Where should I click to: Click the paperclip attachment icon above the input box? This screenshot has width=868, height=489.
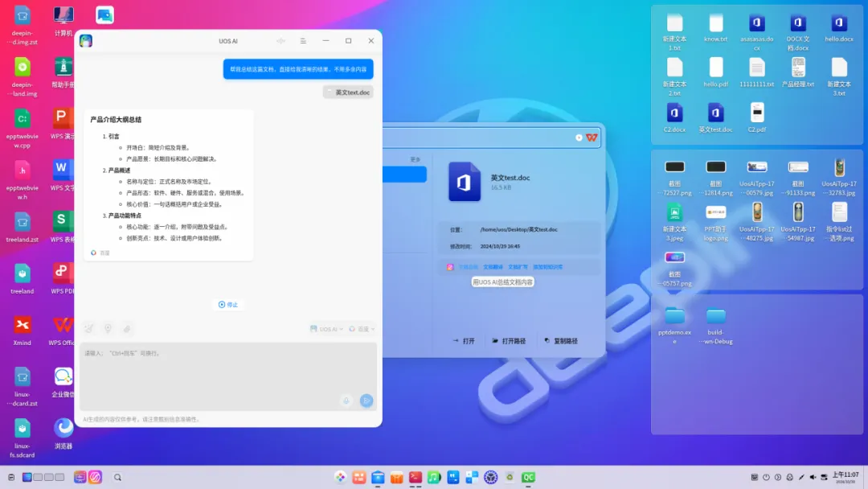click(128, 327)
